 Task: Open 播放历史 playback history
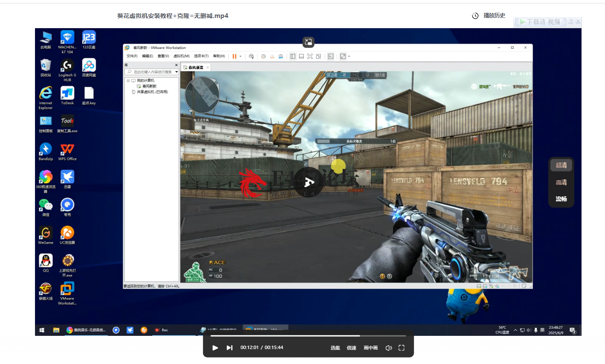(x=489, y=16)
